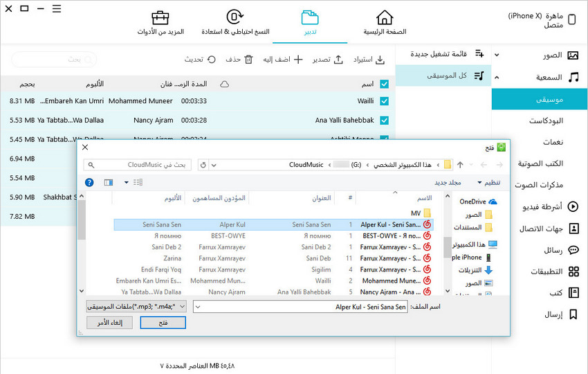Click the Open (فتح) button in dialog

(163, 323)
